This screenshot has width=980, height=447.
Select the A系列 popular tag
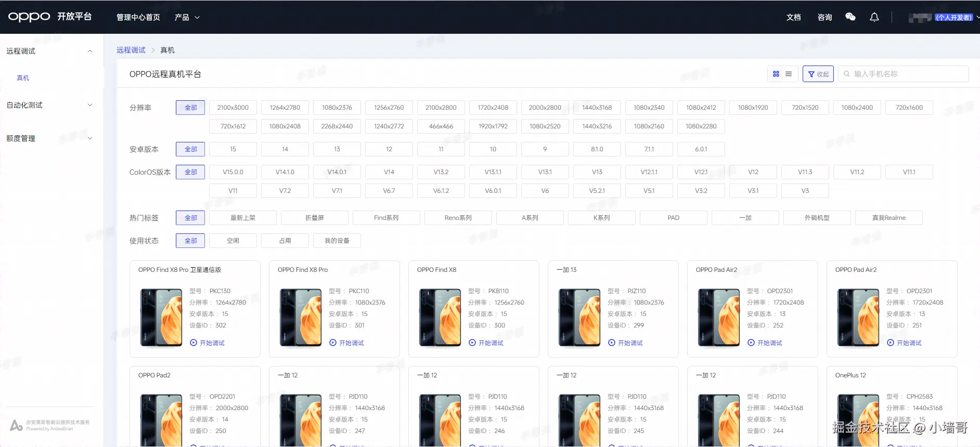click(530, 218)
